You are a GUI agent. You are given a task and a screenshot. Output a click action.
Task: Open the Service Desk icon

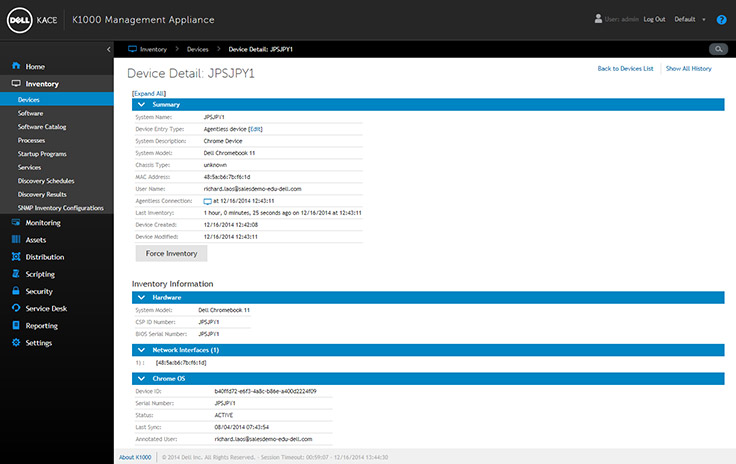point(16,308)
